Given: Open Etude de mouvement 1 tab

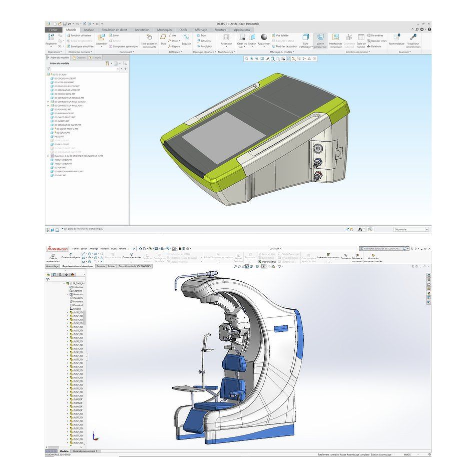Looking at the screenshot, I should click(85, 451).
